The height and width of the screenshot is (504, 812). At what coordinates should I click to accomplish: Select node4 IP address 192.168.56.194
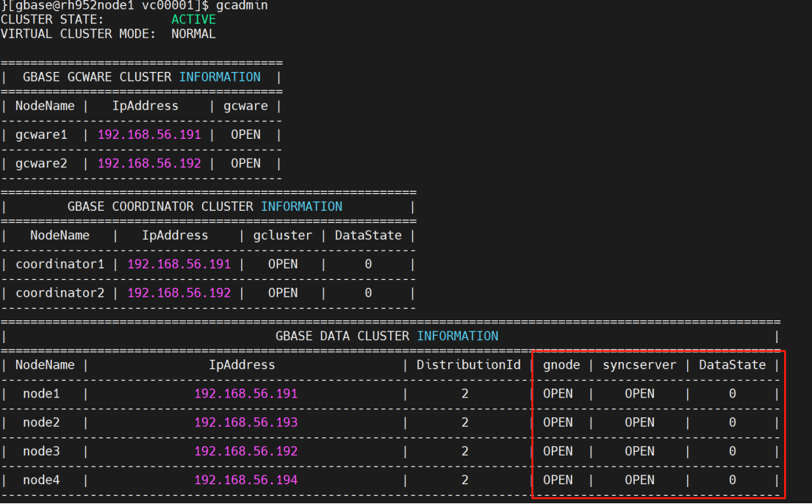(x=246, y=480)
